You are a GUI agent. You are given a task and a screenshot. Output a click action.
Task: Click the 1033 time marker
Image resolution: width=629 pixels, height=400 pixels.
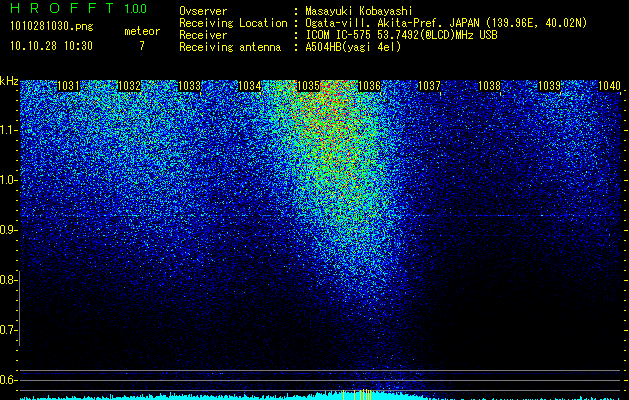[189, 86]
